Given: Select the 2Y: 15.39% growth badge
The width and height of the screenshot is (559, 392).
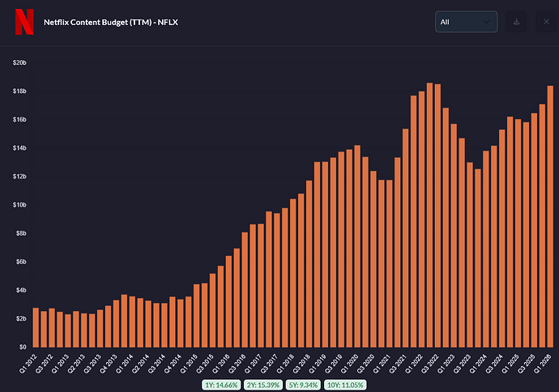Looking at the screenshot, I should (x=263, y=385).
